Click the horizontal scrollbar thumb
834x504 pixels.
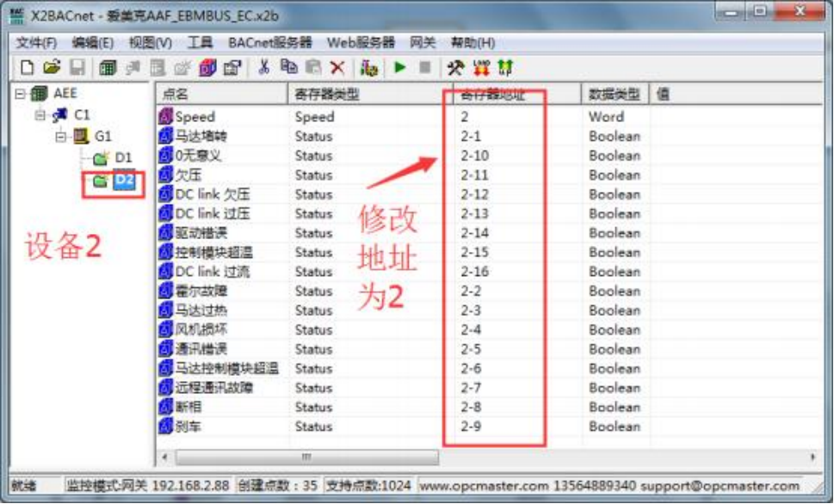pyautogui.click(x=307, y=458)
